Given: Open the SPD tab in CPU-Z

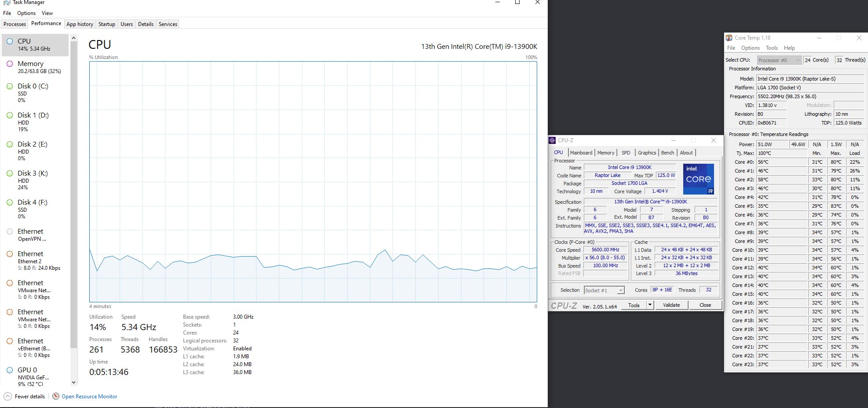Looking at the screenshot, I should [626, 153].
